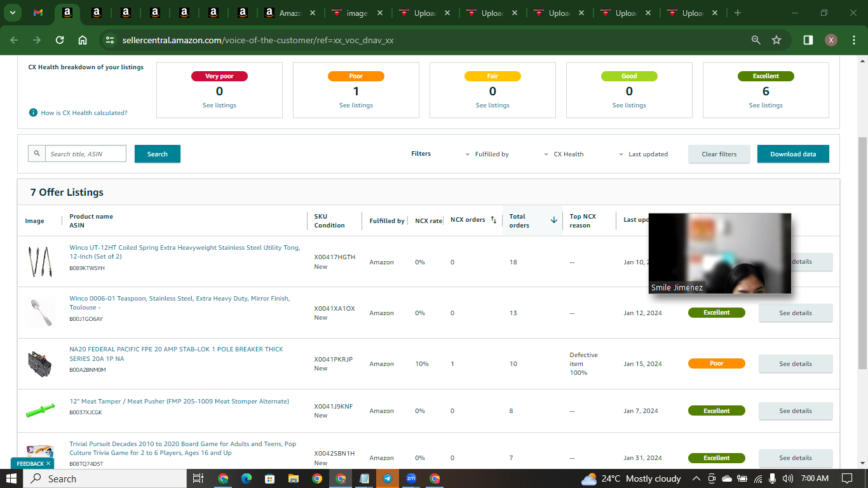Screen dimensions: 868x488
Task: Launch Microsoft Edge from the taskbar
Action: (x=247, y=478)
